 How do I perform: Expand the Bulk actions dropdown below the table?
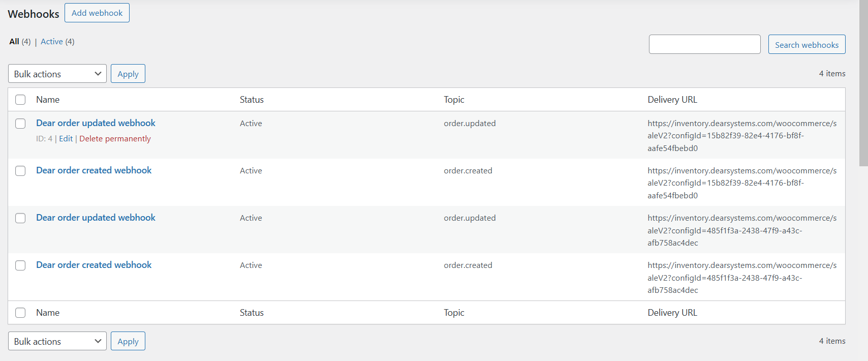(x=57, y=341)
